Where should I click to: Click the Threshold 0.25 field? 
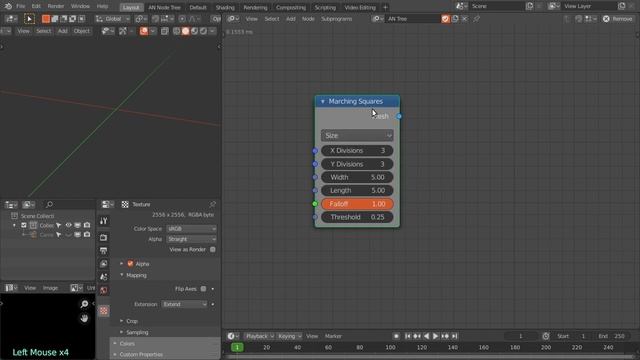tap(357, 217)
